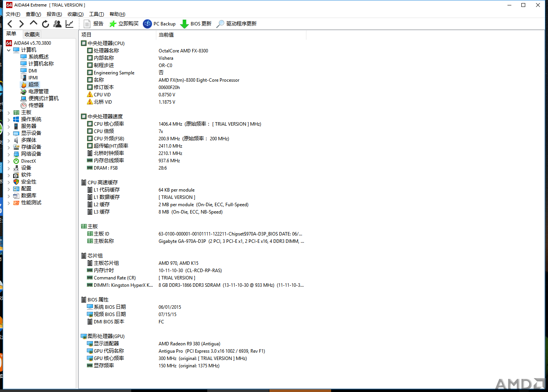Open PC Backup from the toolbar
Viewport: 548px width, 392px height.
159,24
